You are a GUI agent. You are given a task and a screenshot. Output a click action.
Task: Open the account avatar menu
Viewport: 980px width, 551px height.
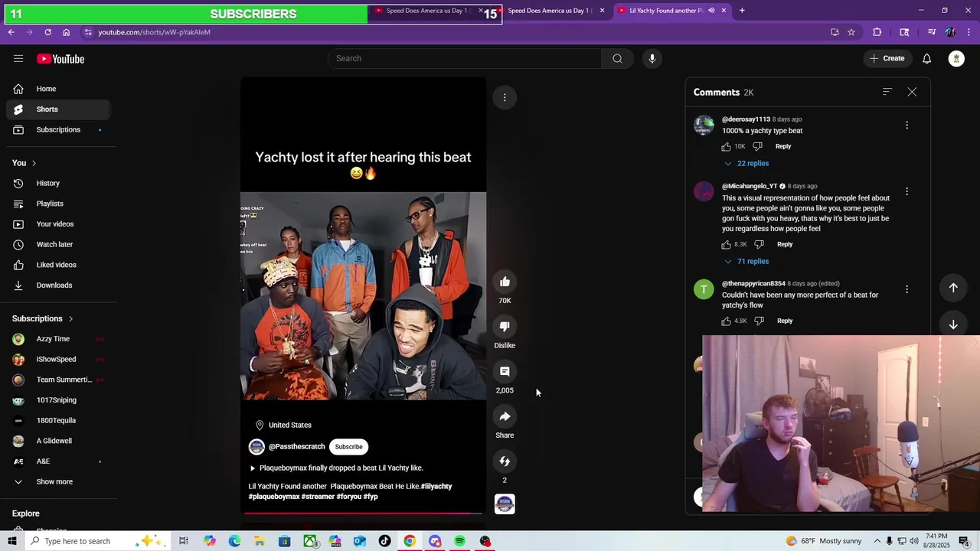pos(956,58)
